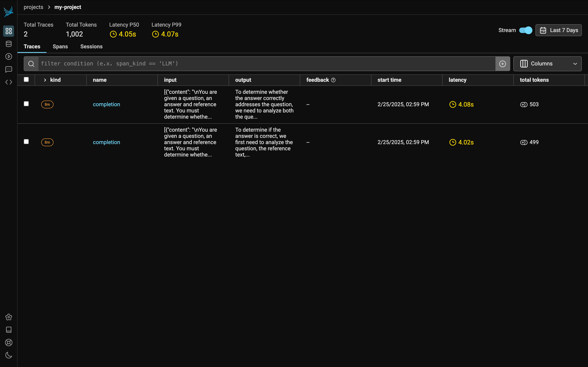Open the Columns dropdown

(x=547, y=64)
